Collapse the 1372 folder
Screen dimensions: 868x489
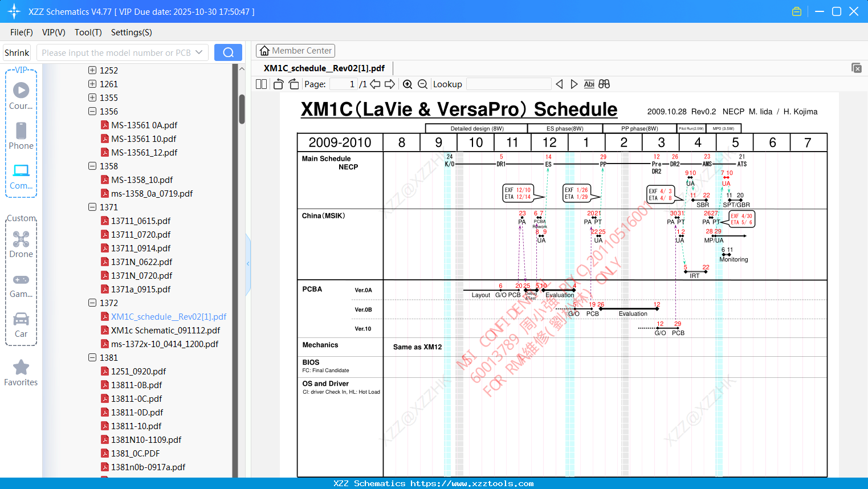coord(92,303)
